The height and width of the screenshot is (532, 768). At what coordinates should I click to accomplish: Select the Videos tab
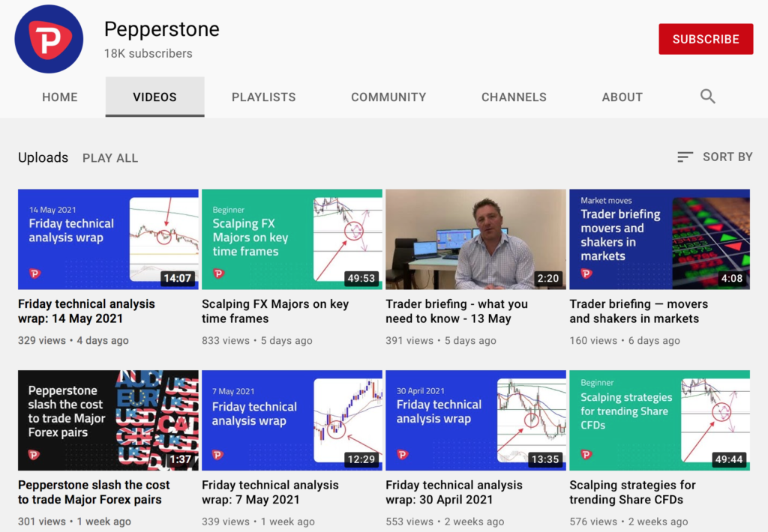click(154, 97)
